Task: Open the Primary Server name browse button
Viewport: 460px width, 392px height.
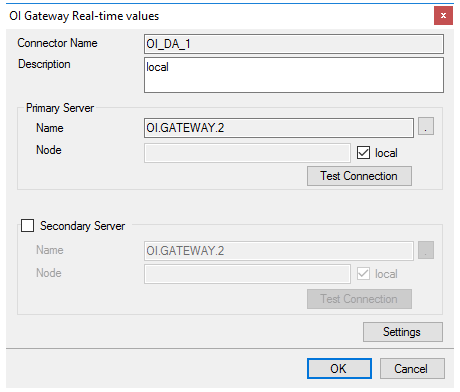Action: pos(426,126)
